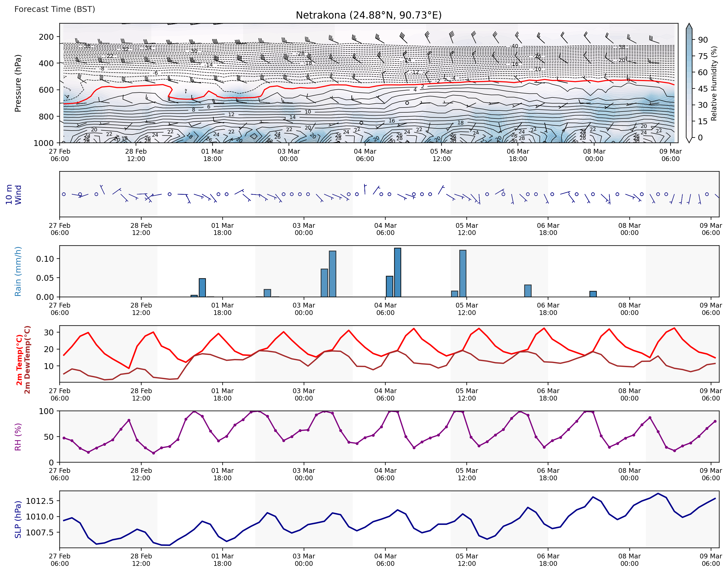Viewport: 728px width, 573px height.
Task: Click the 200 tick on the pressure axis
Action: [46, 37]
